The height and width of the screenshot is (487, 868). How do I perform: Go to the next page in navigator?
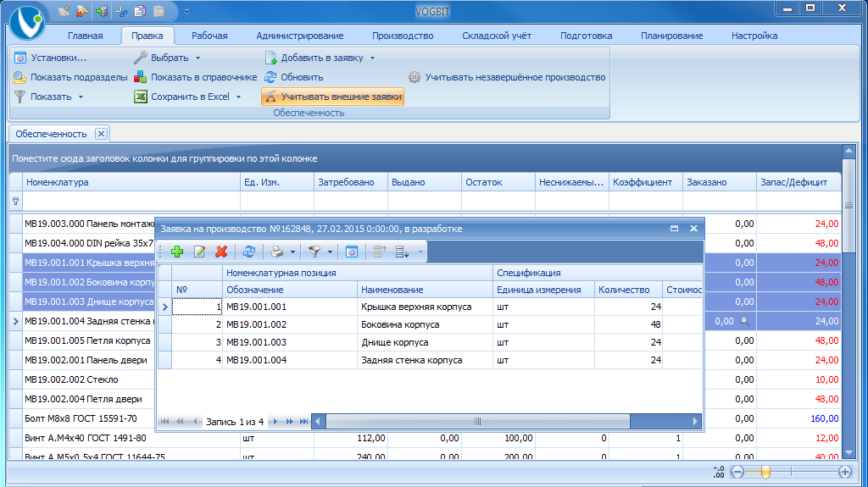click(290, 422)
